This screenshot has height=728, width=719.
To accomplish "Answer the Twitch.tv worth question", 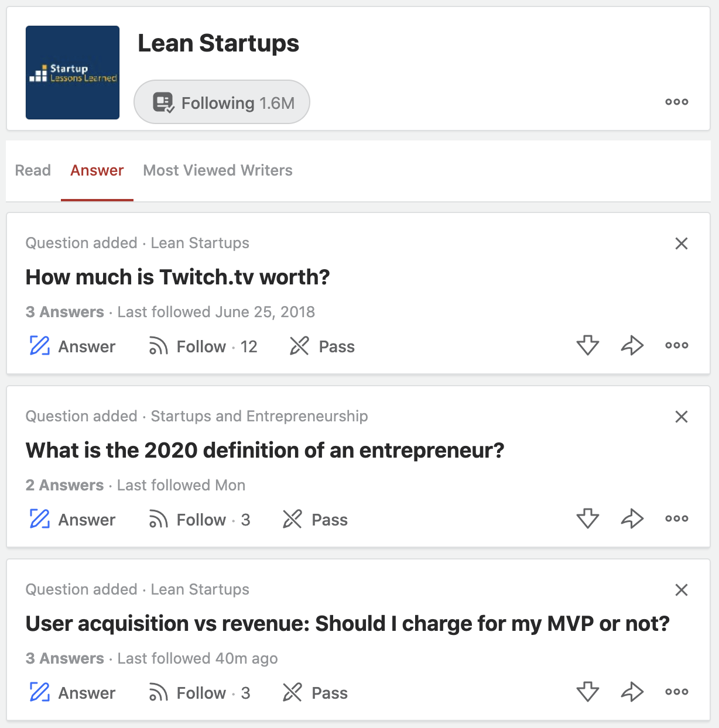I will [x=72, y=346].
